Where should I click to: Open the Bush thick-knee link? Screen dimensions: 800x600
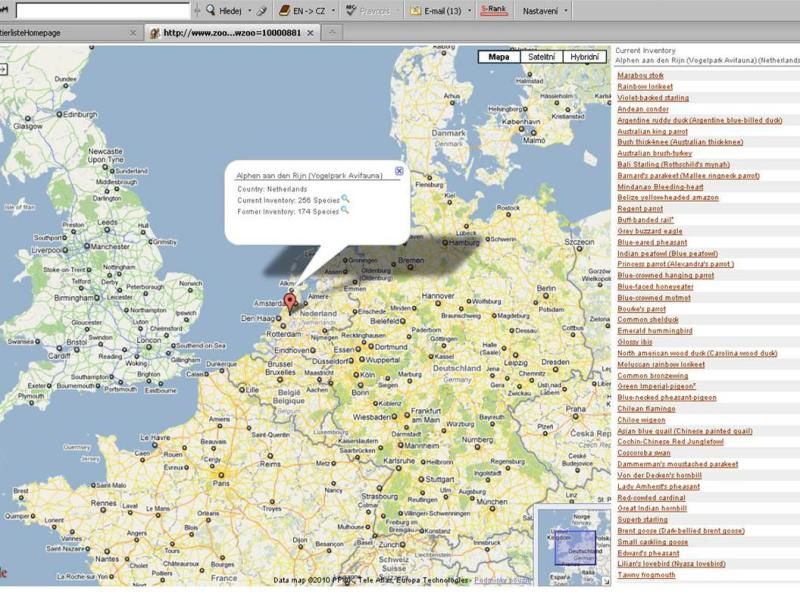click(680, 142)
